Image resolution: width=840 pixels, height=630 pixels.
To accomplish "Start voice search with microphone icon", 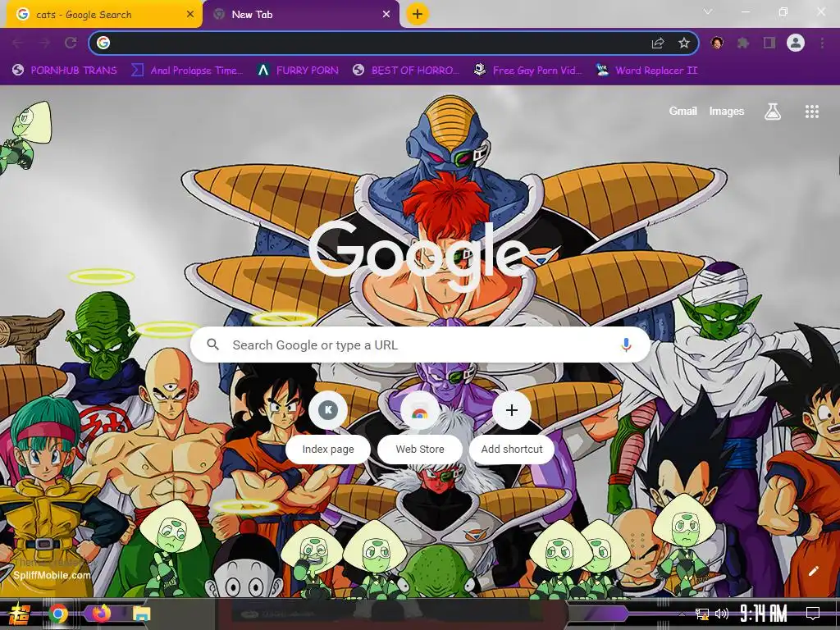I will point(626,345).
